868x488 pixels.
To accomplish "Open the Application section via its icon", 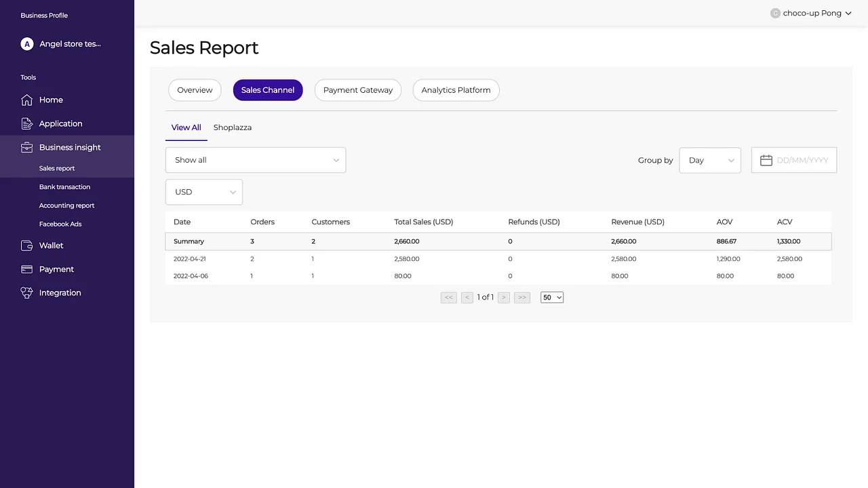I will tap(27, 123).
